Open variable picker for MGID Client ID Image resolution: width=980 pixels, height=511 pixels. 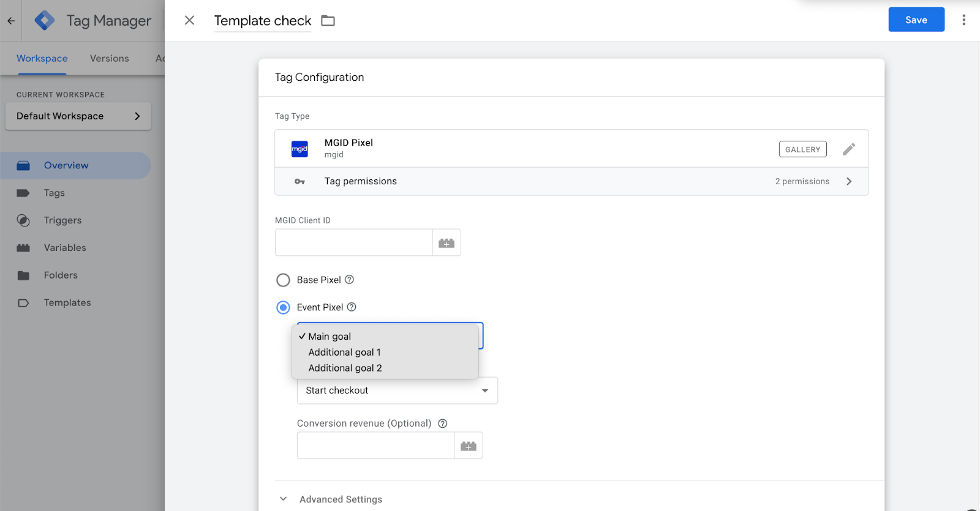pos(447,243)
